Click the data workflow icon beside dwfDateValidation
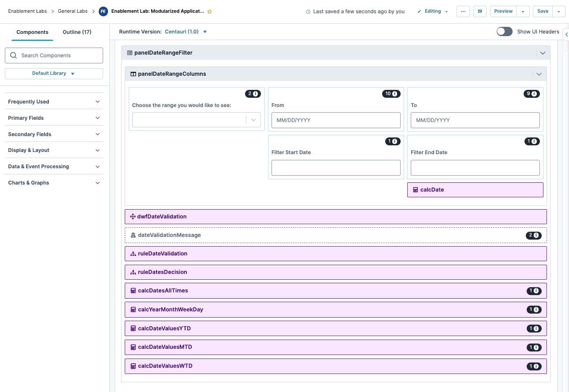 [x=133, y=216]
